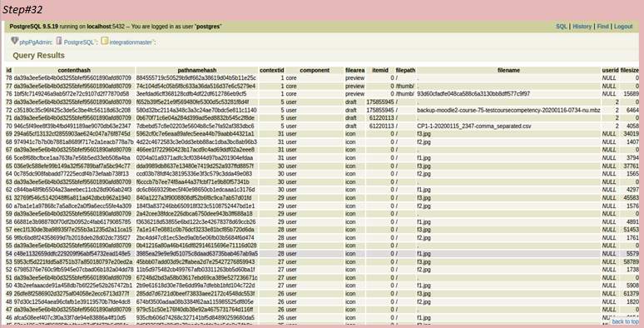Click itemid 61220113 in row 70
Viewport: 644px width, 328px height.
click(382, 127)
